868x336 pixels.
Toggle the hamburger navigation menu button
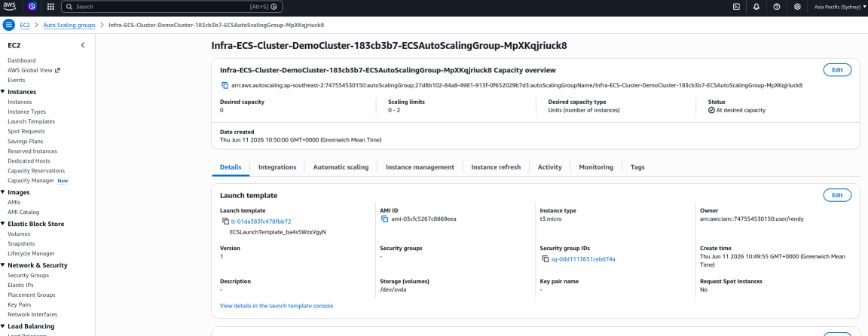9,25
